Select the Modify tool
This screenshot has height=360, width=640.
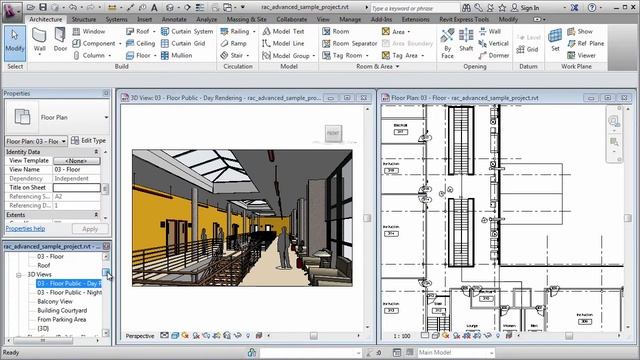[15, 43]
